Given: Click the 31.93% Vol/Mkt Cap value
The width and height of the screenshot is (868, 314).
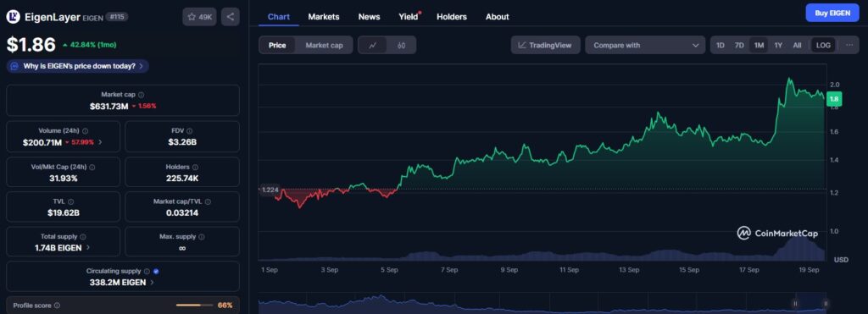Looking at the screenshot, I should coord(63,178).
